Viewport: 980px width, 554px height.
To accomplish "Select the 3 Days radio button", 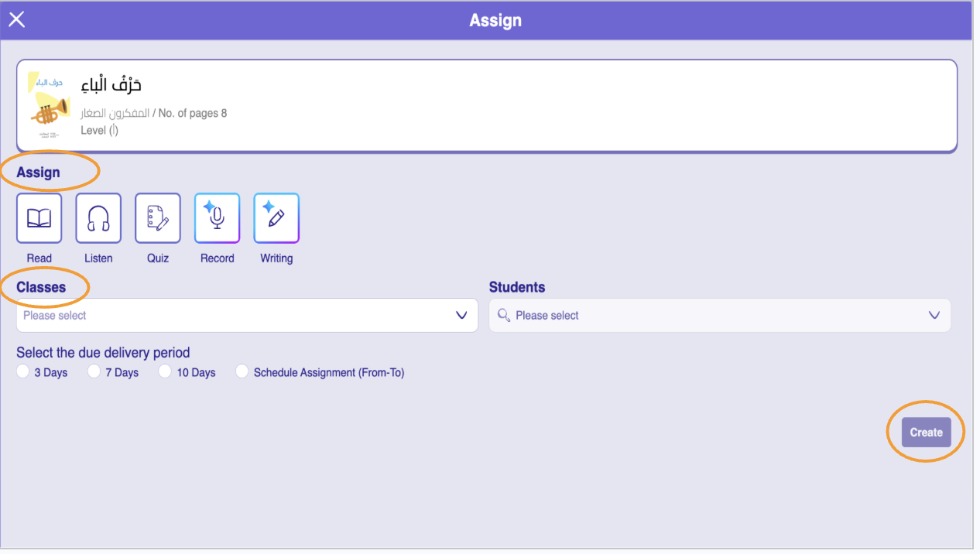I will [x=23, y=372].
